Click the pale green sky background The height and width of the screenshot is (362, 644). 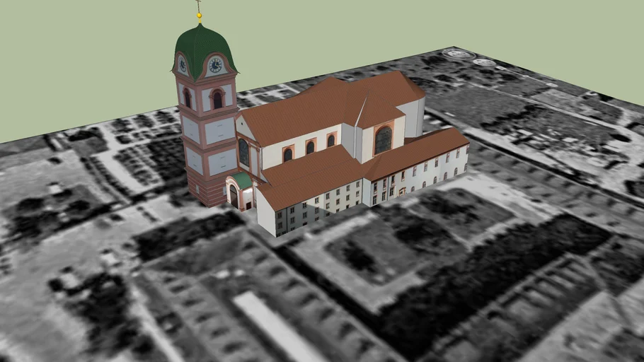point(425,28)
